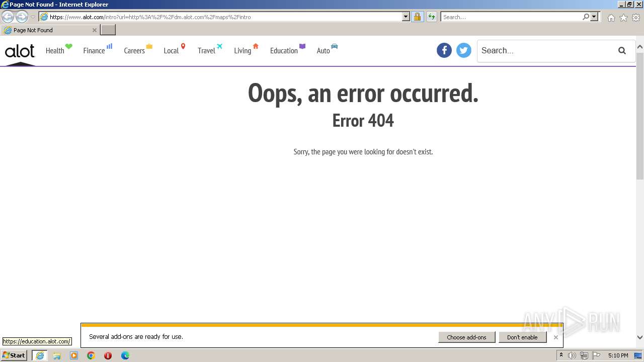Click the vertical scrollbar thumb
The height and width of the screenshot is (362, 644).
[640, 115]
